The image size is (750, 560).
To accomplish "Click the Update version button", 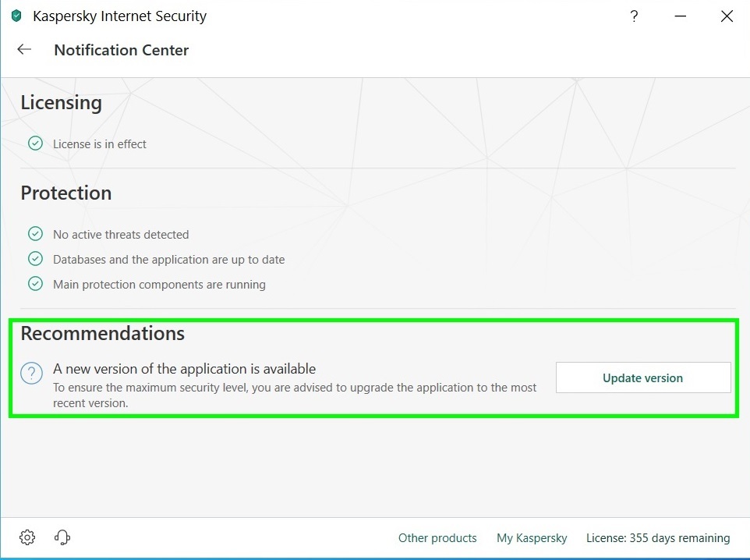I will [x=643, y=377].
